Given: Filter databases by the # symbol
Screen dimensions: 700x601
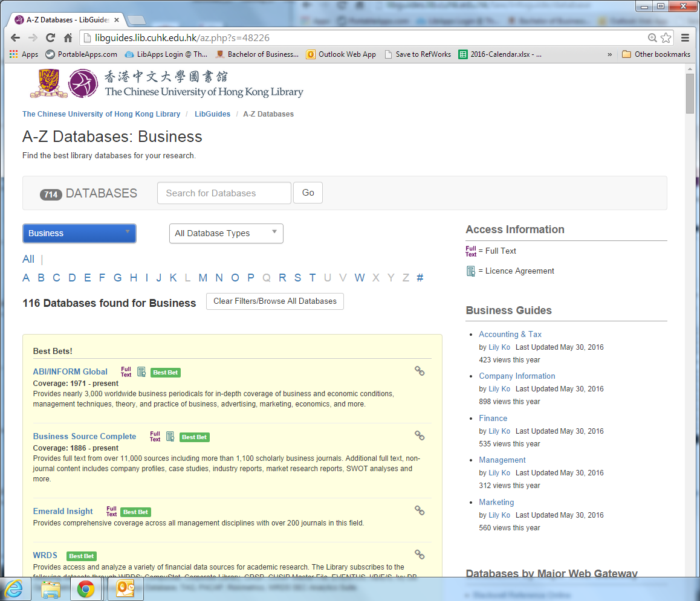Looking at the screenshot, I should pyautogui.click(x=420, y=278).
